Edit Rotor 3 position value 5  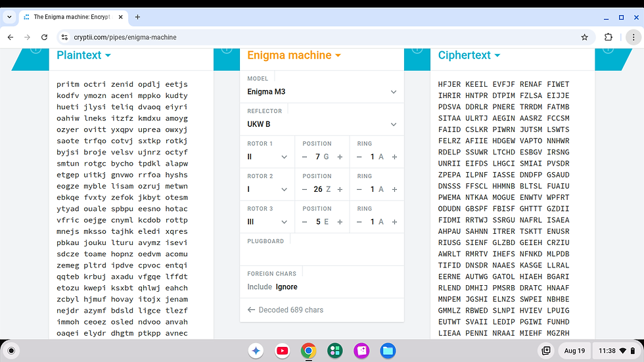pyautogui.click(x=318, y=221)
